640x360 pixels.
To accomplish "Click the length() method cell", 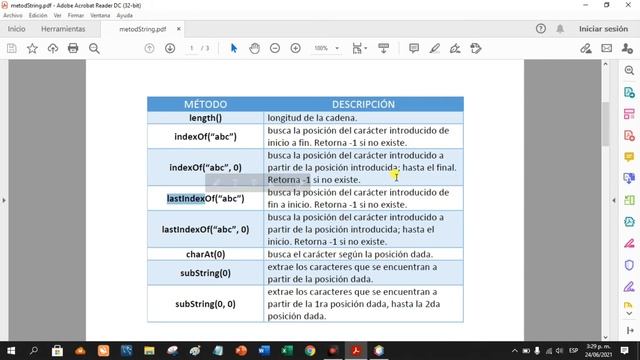I will point(205,118).
